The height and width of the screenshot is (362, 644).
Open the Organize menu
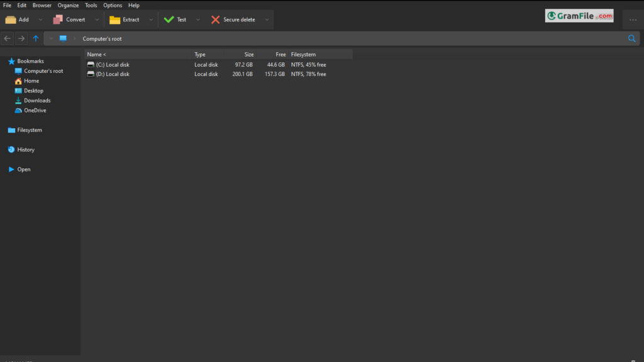[68, 5]
